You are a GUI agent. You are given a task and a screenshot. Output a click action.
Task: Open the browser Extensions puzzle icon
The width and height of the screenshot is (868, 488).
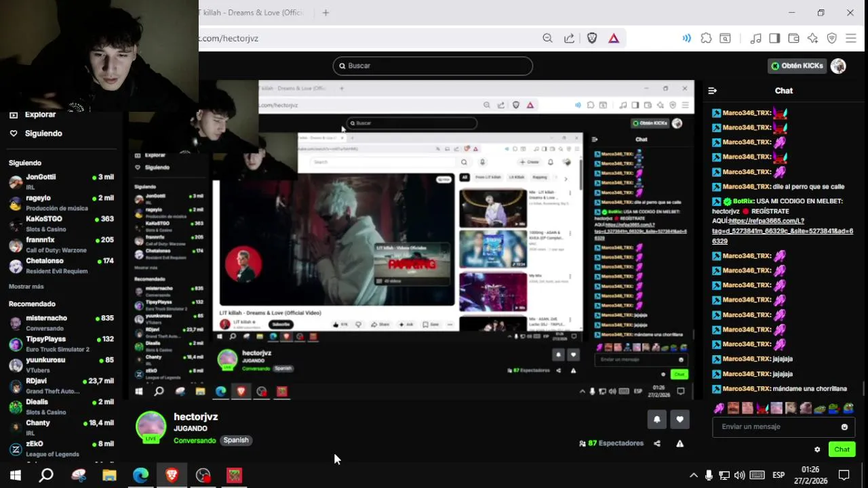pos(706,39)
